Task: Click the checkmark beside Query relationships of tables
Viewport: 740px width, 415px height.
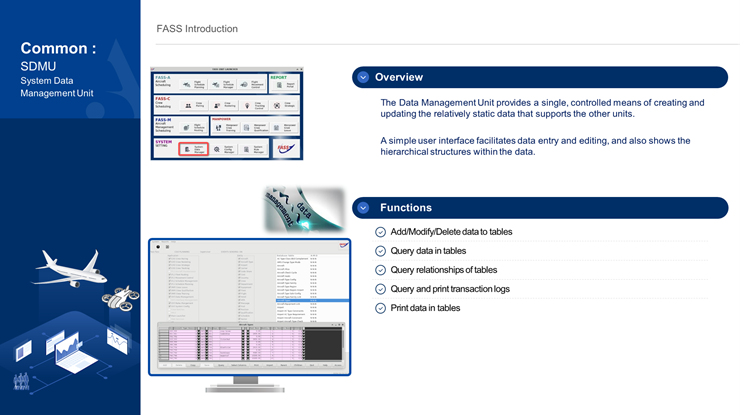Action: [x=380, y=270]
